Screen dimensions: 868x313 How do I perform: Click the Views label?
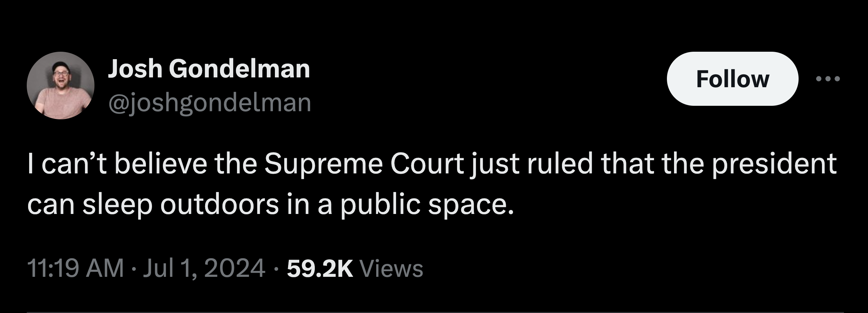pyautogui.click(x=391, y=269)
